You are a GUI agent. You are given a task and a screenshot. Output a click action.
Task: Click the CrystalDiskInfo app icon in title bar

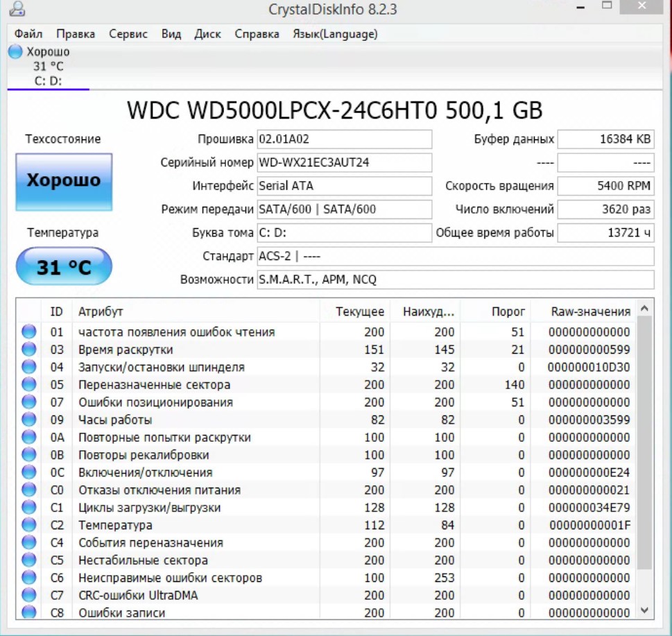17,10
